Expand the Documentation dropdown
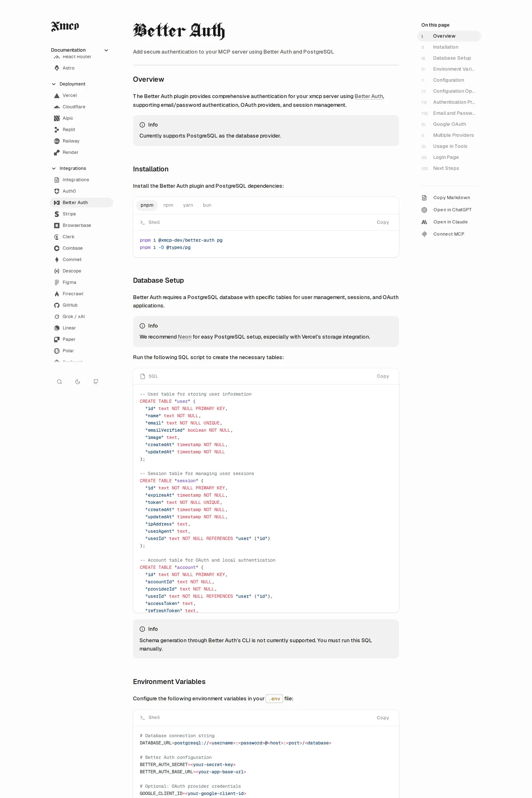Viewport: 532px width, 798px height. pyautogui.click(x=80, y=50)
